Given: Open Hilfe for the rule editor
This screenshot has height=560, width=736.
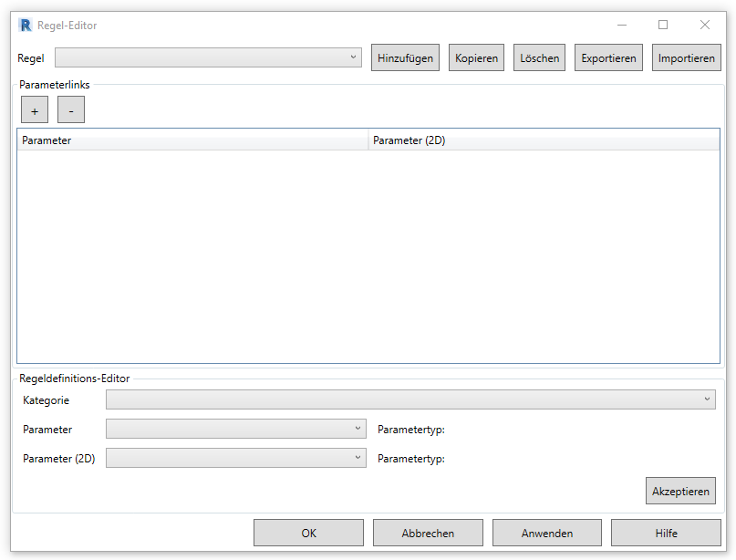Looking at the screenshot, I should pos(666,534).
